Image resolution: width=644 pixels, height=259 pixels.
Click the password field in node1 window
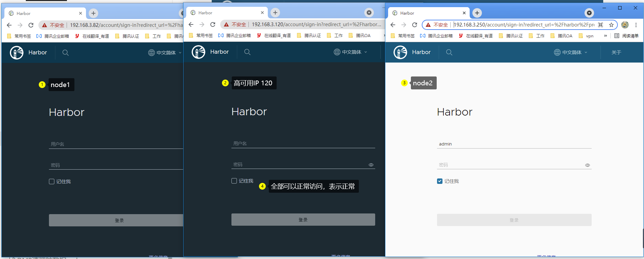tap(116, 165)
